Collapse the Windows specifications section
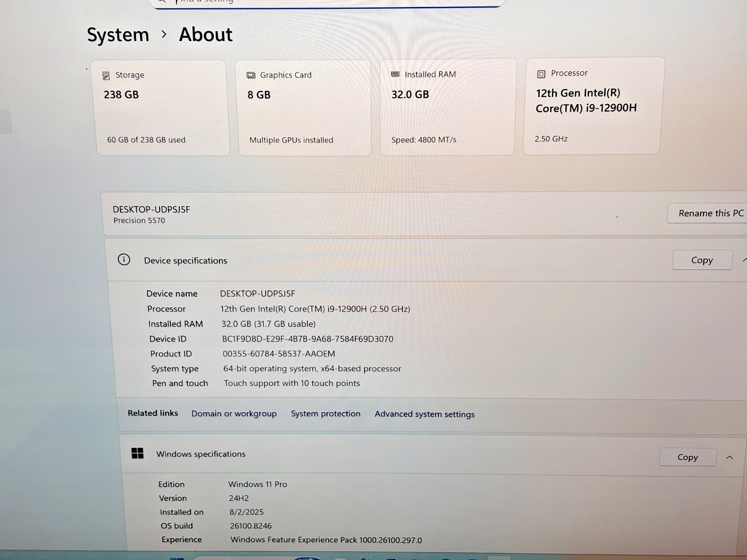Viewport: 747px width, 560px height. tap(729, 457)
